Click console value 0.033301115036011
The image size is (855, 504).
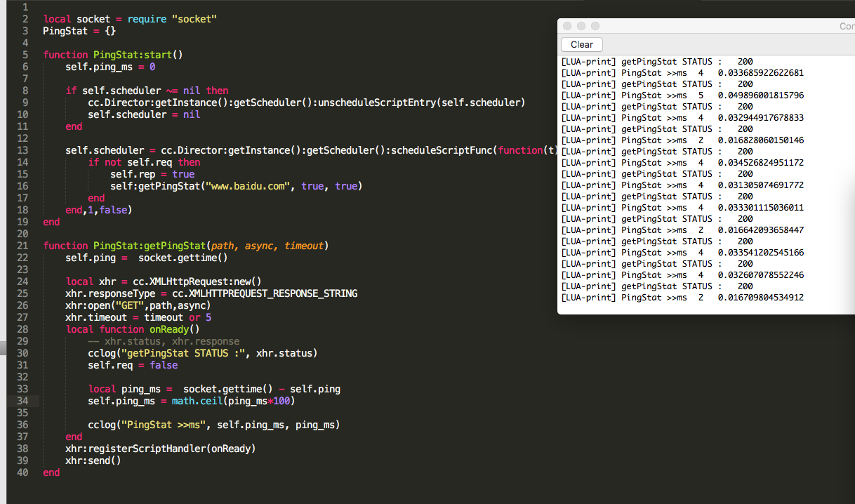(761, 208)
